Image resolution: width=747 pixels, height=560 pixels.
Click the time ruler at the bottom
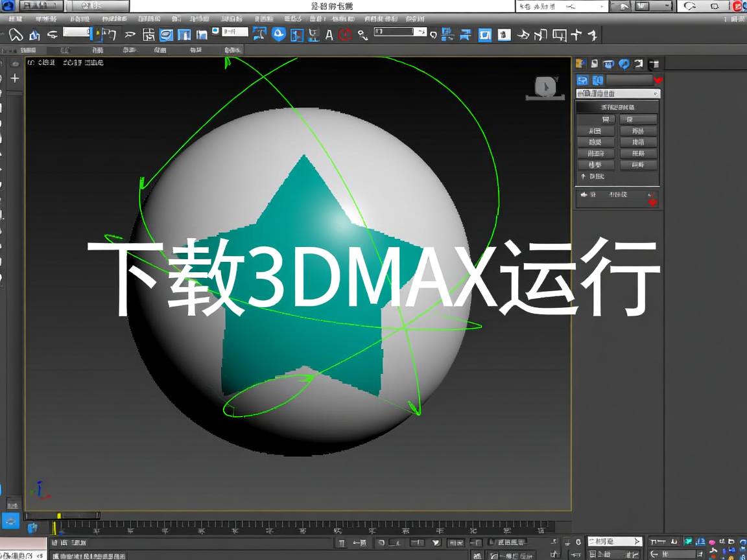pos(292,528)
